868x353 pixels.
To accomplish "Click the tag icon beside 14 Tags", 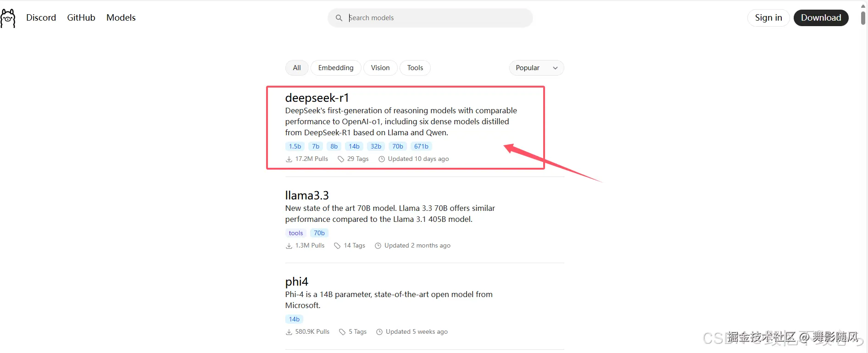I will click(x=337, y=246).
